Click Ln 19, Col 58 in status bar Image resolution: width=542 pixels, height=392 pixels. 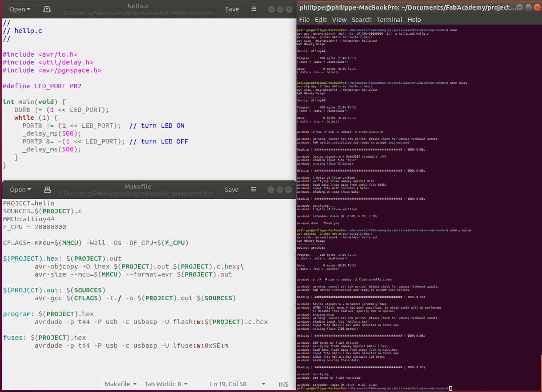228,385
